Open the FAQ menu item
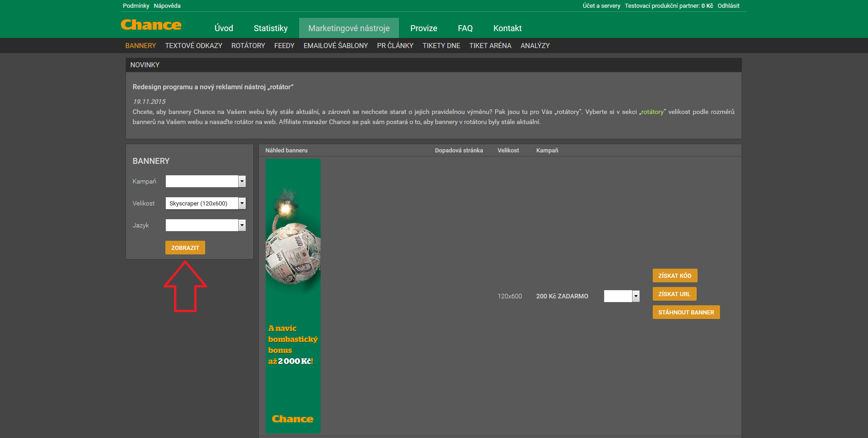 coord(465,28)
